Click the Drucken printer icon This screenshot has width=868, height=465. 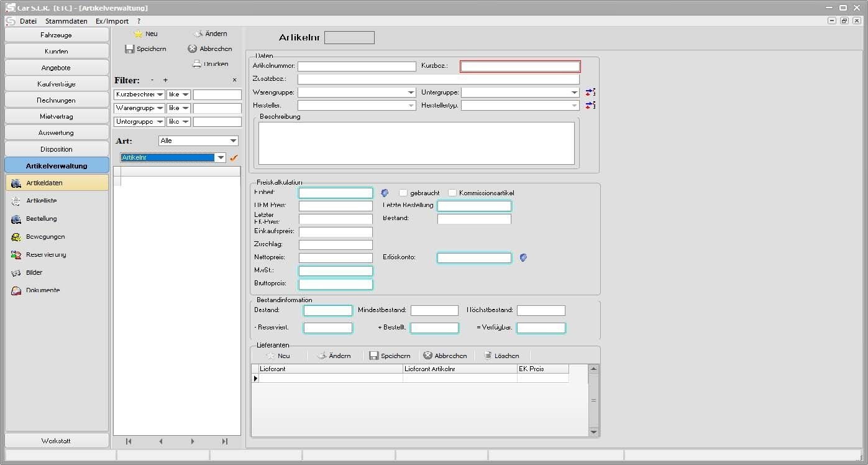pyautogui.click(x=197, y=64)
